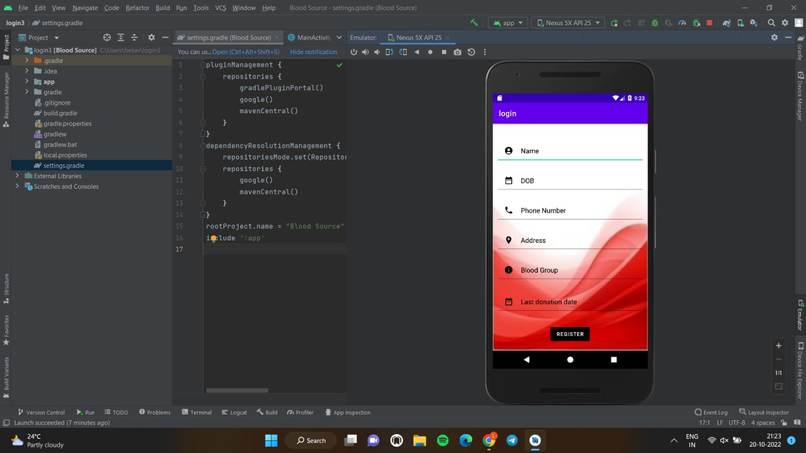Click Collapse All icon in Project panel
The width and height of the screenshot is (806, 453).
tap(134, 38)
